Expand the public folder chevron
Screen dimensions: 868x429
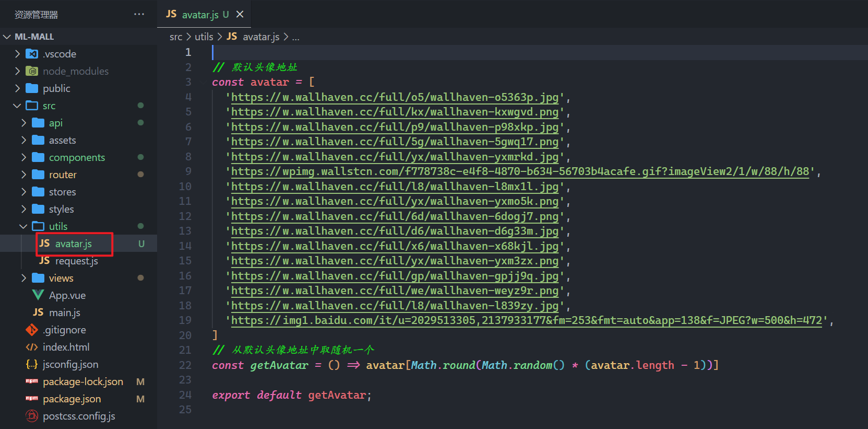click(17, 88)
